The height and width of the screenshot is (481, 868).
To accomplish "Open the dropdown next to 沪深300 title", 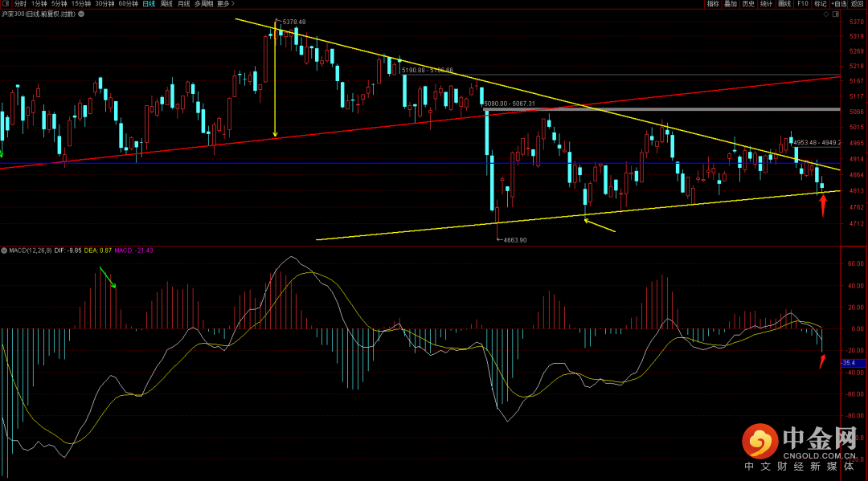I will tap(81, 14).
